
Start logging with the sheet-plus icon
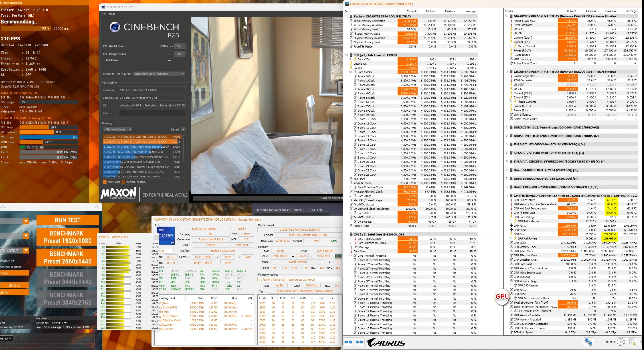(x=633, y=342)
